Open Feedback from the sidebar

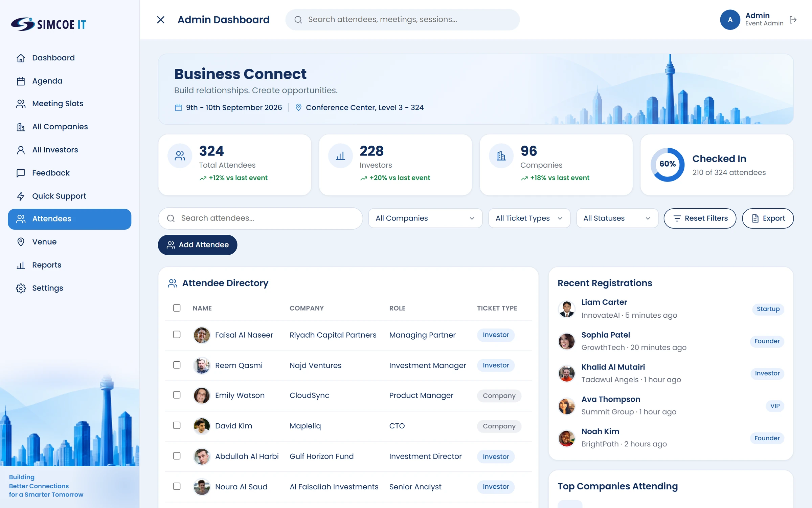click(x=69, y=173)
